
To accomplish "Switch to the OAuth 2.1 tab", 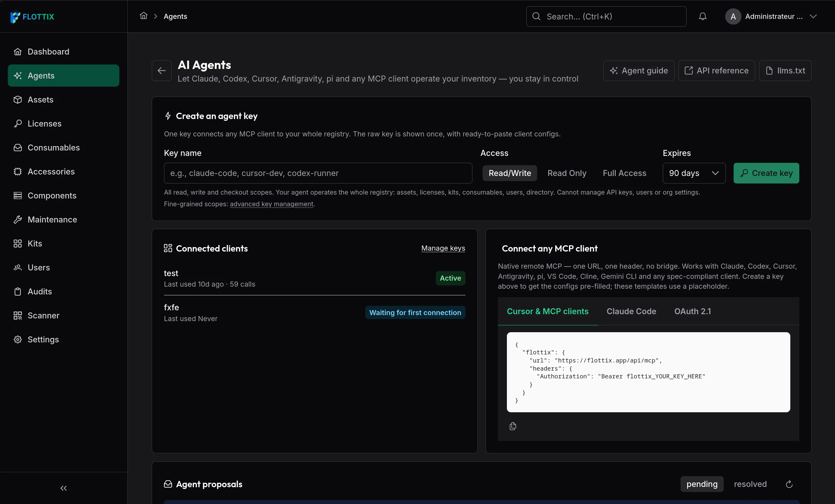I will 692,311.
